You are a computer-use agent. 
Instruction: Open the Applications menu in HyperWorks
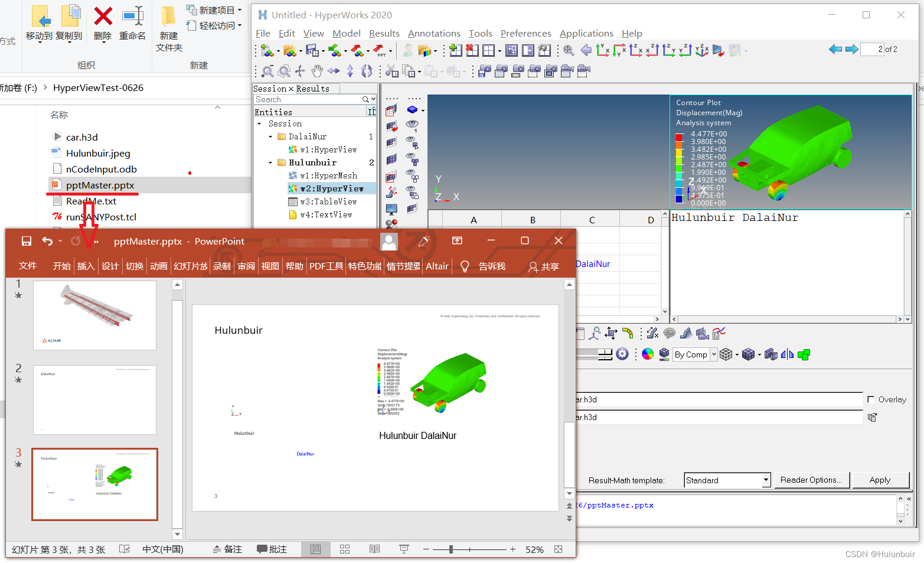586,33
